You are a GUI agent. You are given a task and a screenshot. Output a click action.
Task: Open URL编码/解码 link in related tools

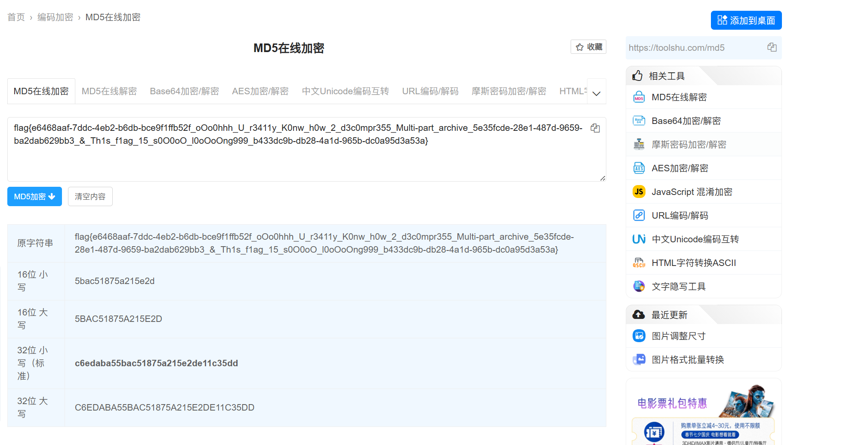pyautogui.click(x=680, y=216)
